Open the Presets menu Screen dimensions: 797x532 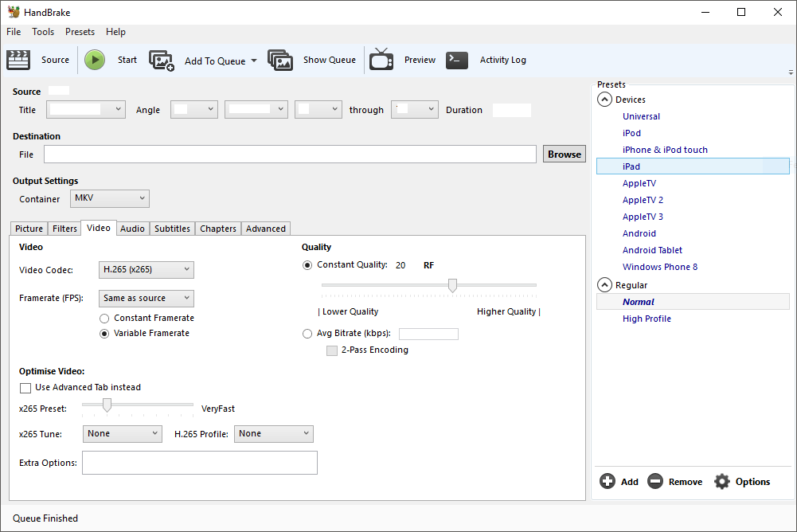[x=80, y=32]
